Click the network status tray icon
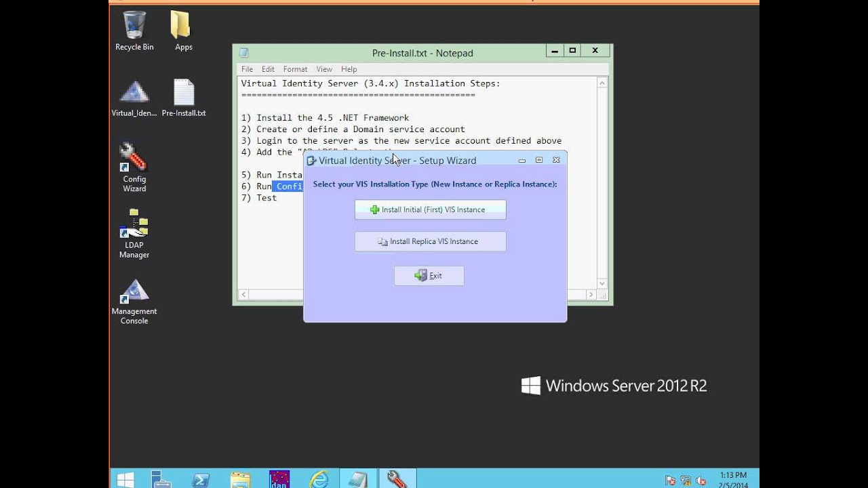Viewport: 868px width, 488px height. coord(686,480)
